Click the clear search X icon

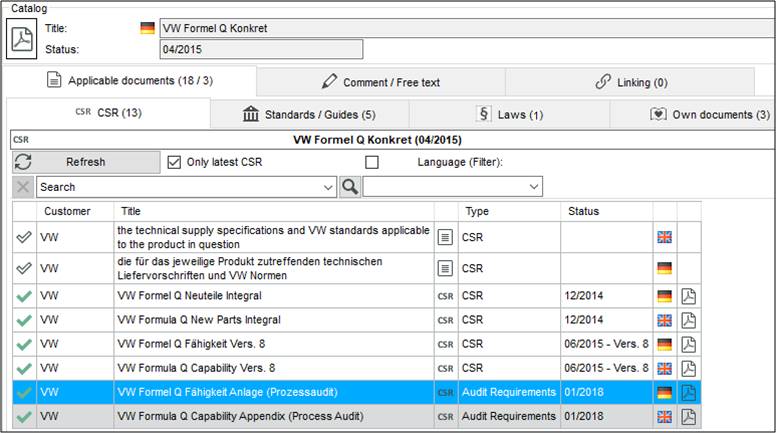[23, 186]
